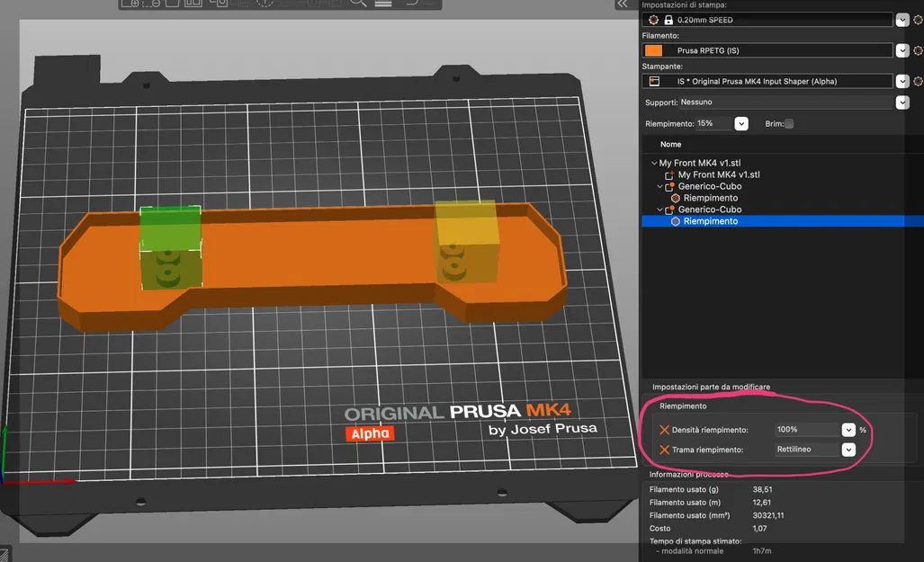
Task: Open the Trama riempimento pattern dropdown
Action: coord(848,450)
